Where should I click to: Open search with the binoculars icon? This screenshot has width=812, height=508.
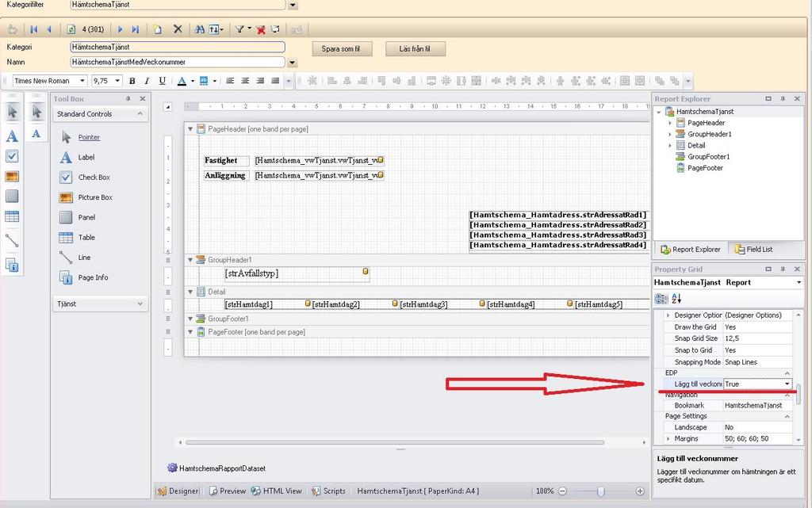199,29
